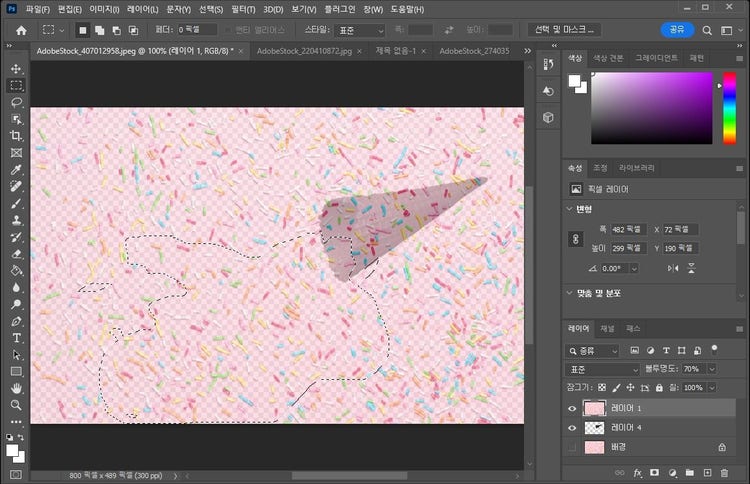Click the blue 공유 button

tap(677, 30)
